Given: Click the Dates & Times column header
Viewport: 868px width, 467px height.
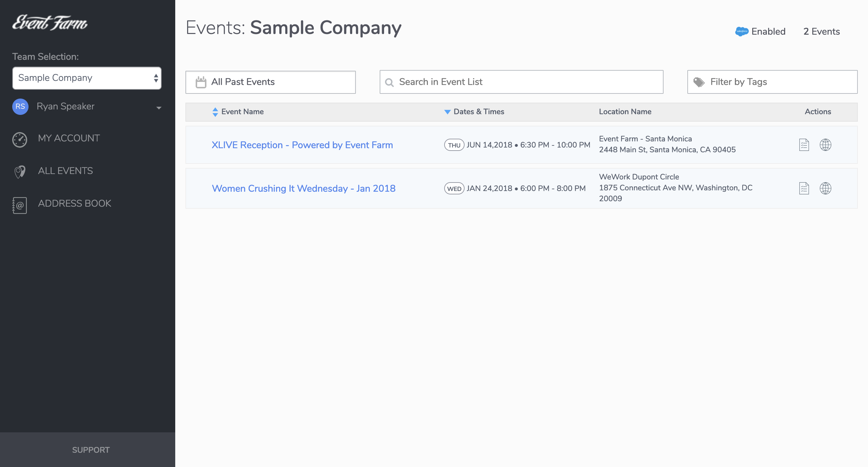Looking at the screenshot, I should tap(479, 112).
